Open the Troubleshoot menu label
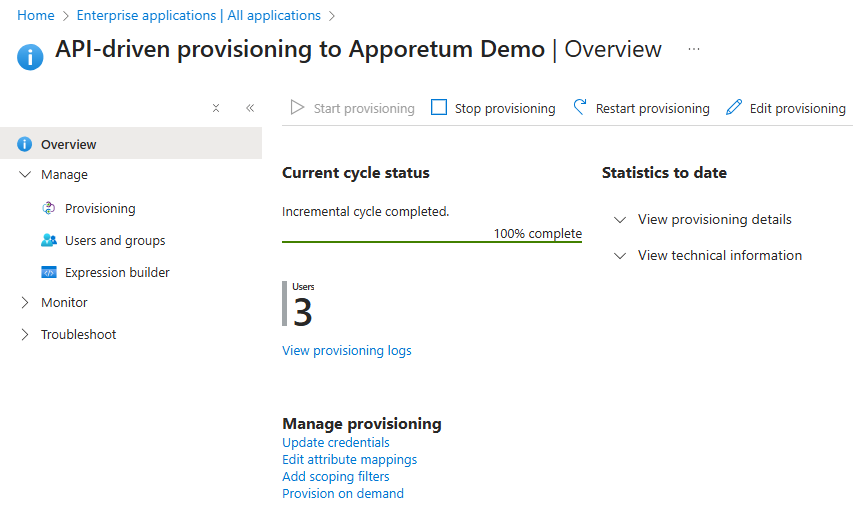The image size is (853, 523). (78, 334)
